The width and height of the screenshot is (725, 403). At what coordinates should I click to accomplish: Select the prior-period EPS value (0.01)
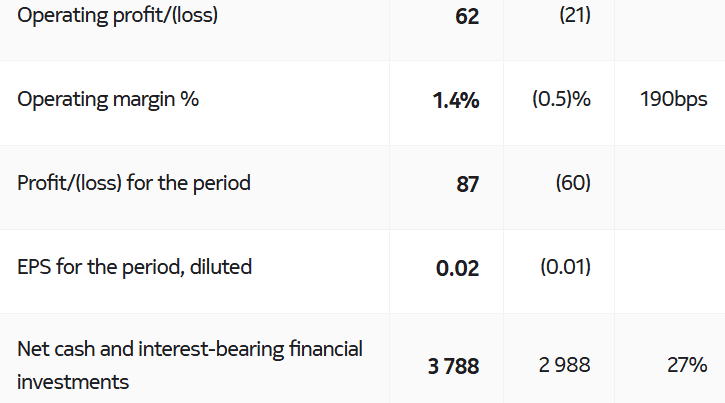pos(565,267)
